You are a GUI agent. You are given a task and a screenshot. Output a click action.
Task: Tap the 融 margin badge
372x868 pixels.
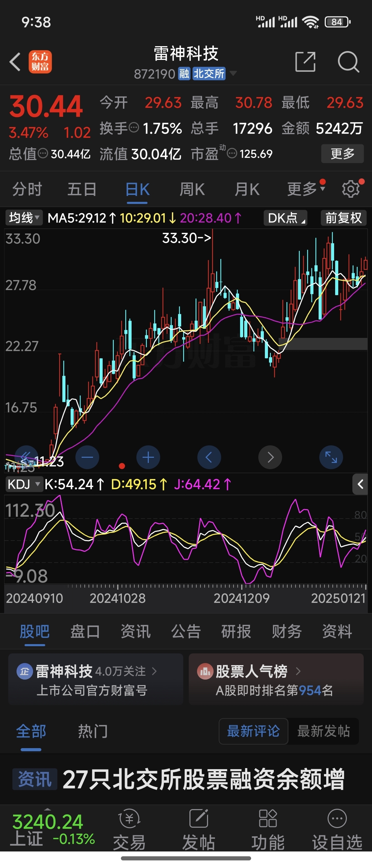pyautogui.click(x=184, y=73)
